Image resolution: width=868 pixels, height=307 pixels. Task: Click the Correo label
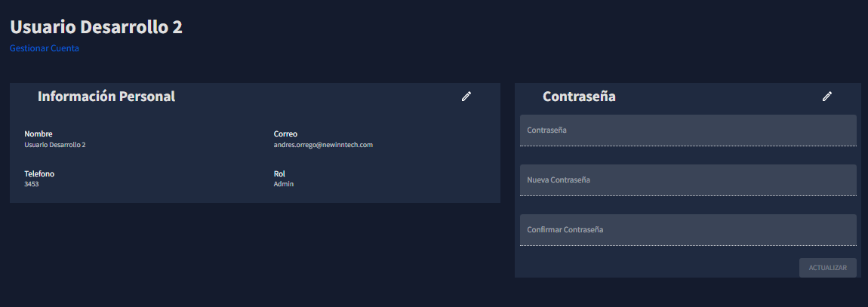[285, 134]
